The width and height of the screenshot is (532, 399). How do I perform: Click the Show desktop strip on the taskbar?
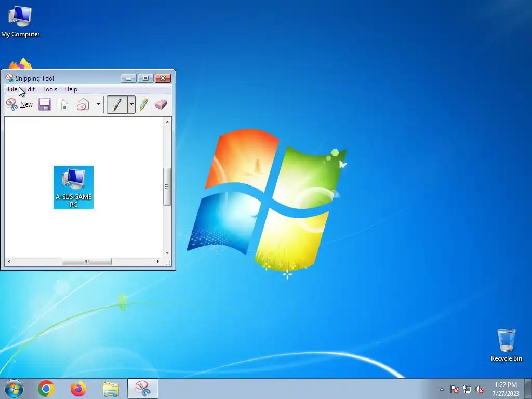[x=528, y=389]
